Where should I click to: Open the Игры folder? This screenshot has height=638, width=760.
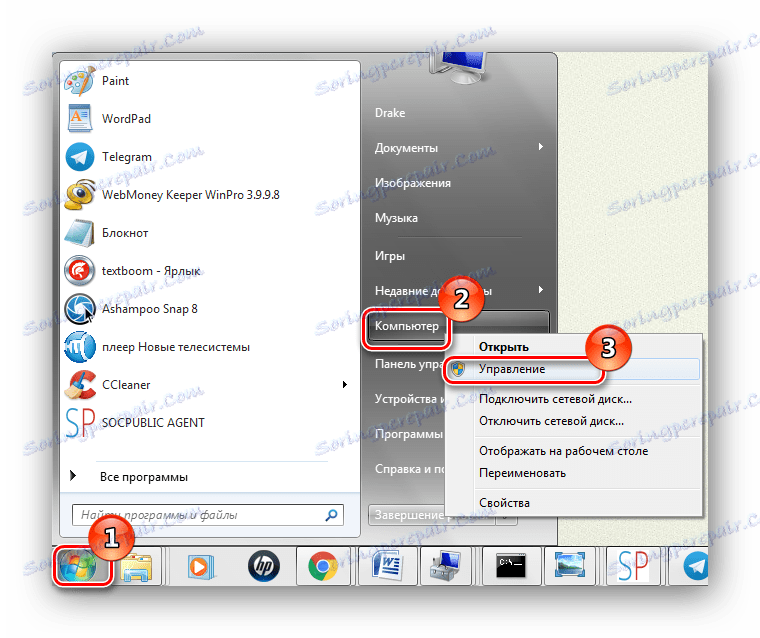389,255
